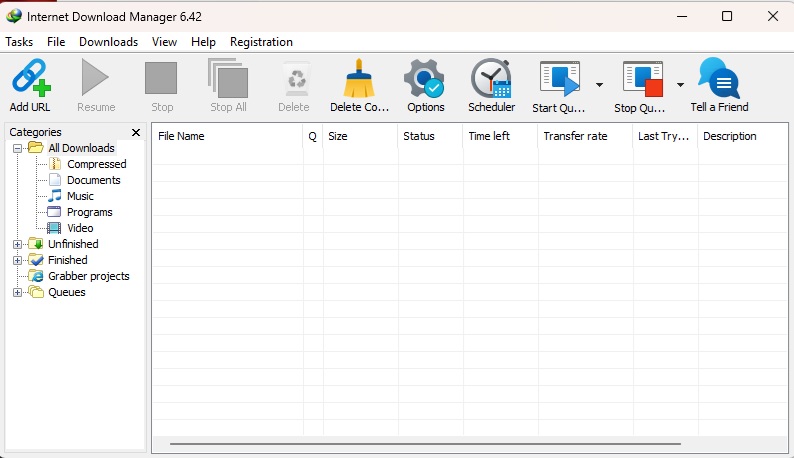The width and height of the screenshot is (794, 458).
Task: Click the Stop Queue icon
Action: 643,78
